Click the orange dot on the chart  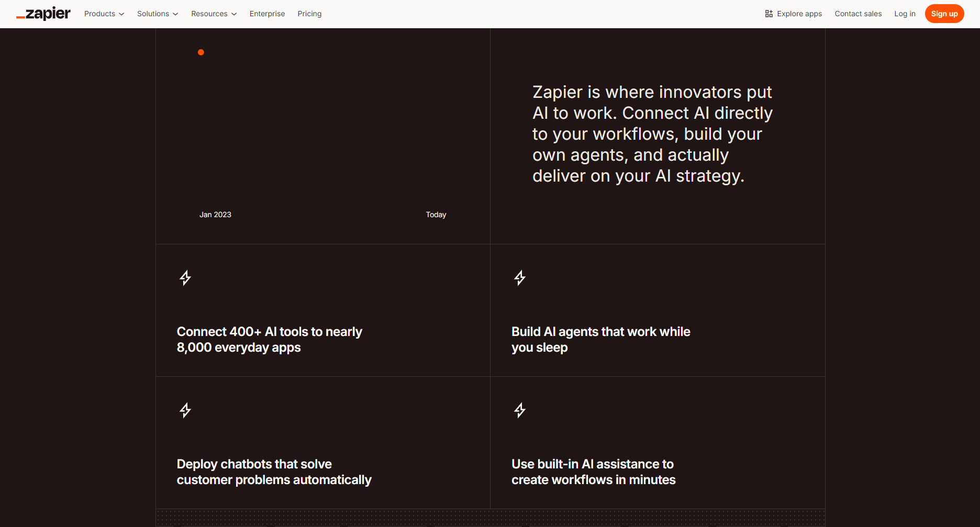click(201, 52)
